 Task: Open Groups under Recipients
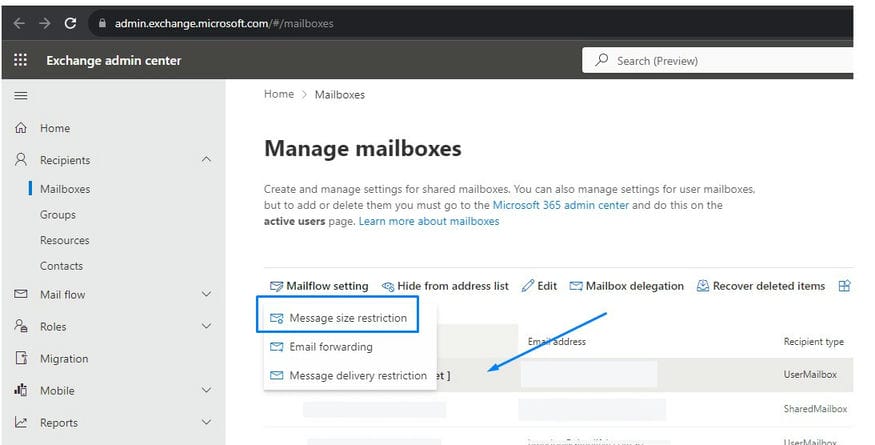click(57, 214)
